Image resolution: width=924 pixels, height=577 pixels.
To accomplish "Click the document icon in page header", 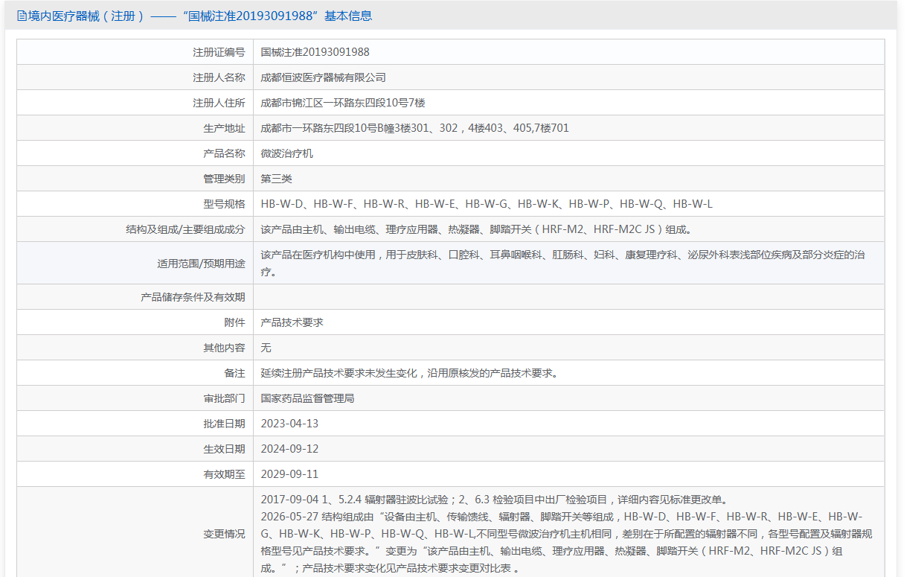I will pyautogui.click(x=22, y=16).
